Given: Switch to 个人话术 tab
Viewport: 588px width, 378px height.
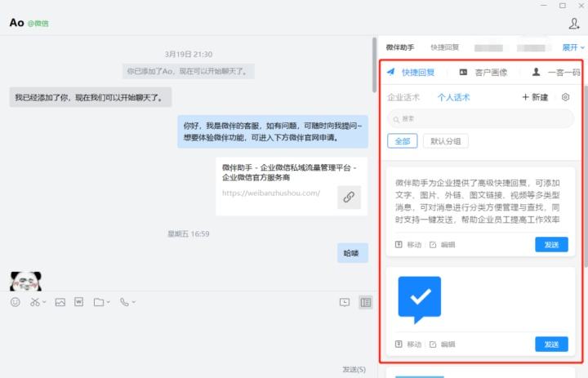Looking at the screenshot, I should 454,97.
